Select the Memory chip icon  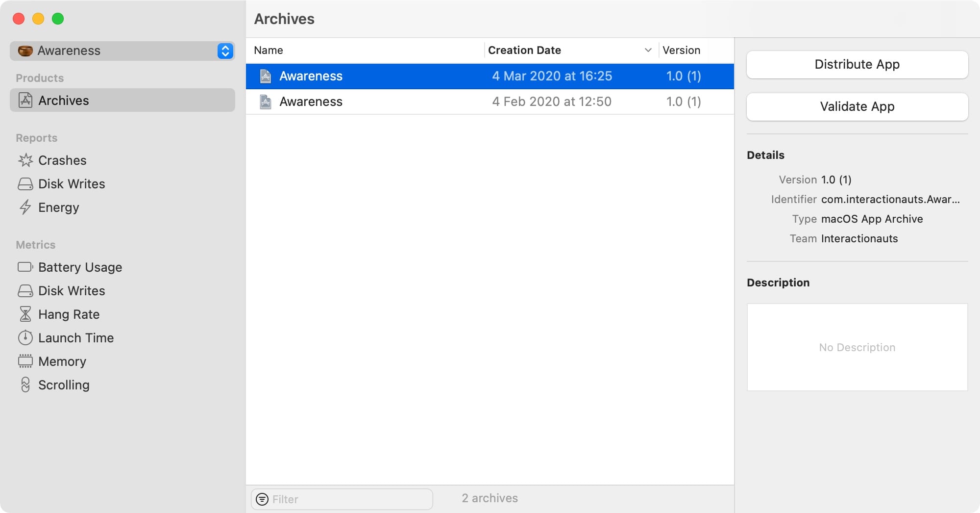(x=25, y=361)
